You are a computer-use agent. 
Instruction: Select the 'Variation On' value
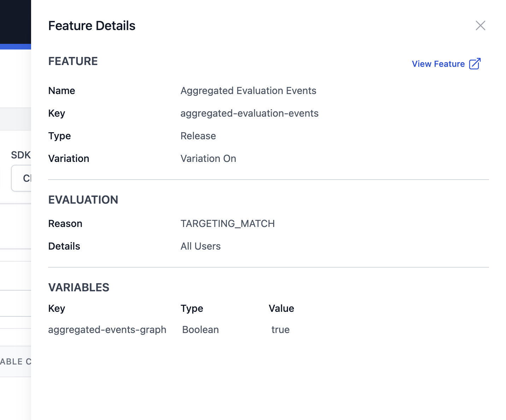pyautogui.click(x=208, y=159)
